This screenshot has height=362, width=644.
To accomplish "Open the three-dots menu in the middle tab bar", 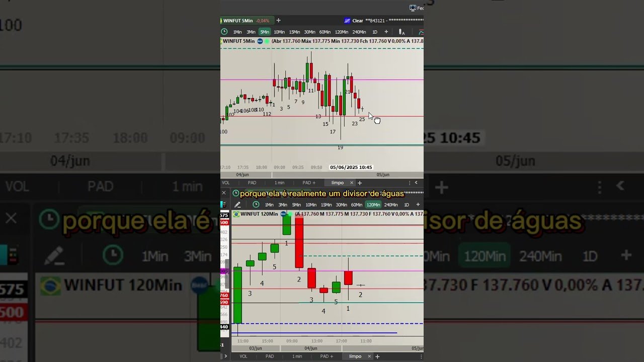I will (410, 183).
